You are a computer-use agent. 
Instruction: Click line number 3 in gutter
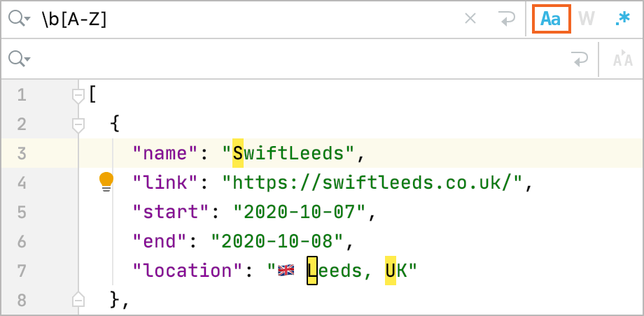pyautogui.click(x=22, y=154)
